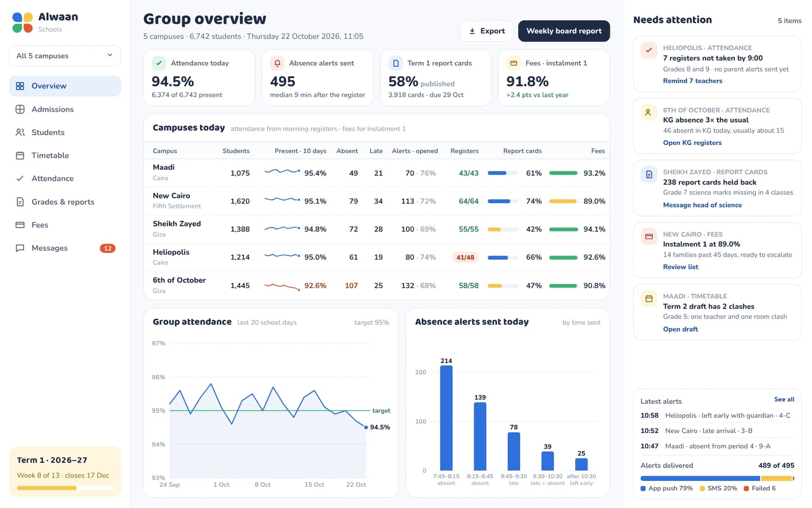Screen dimensions: 812x508
Task: Click the Maadi campus row name
Action: point(163,167)
